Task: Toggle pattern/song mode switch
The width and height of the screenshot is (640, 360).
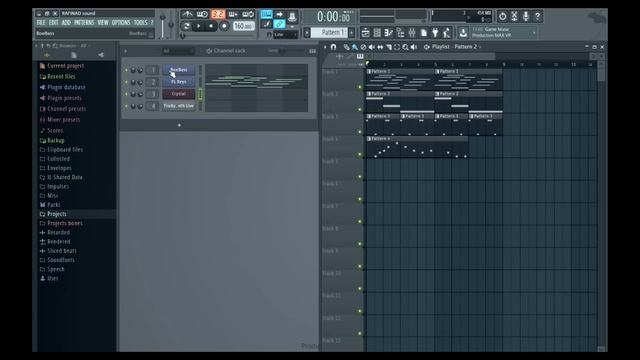Action: (186, 26)
